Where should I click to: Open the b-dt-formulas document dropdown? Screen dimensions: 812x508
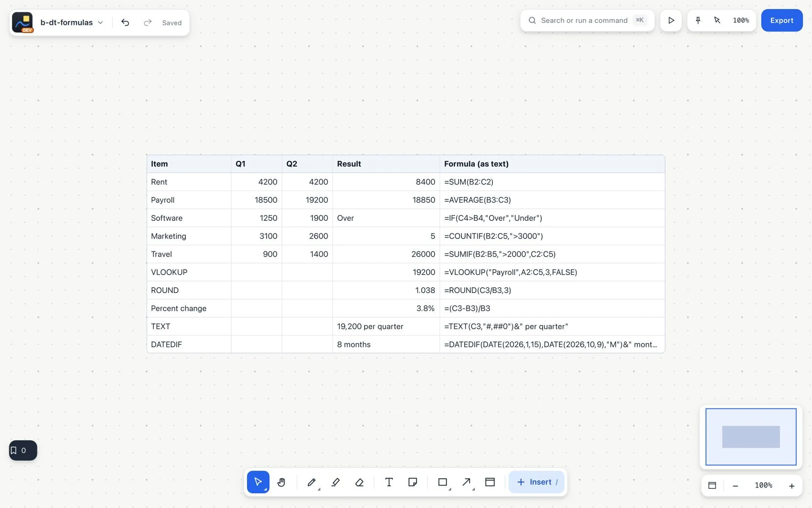72,22
